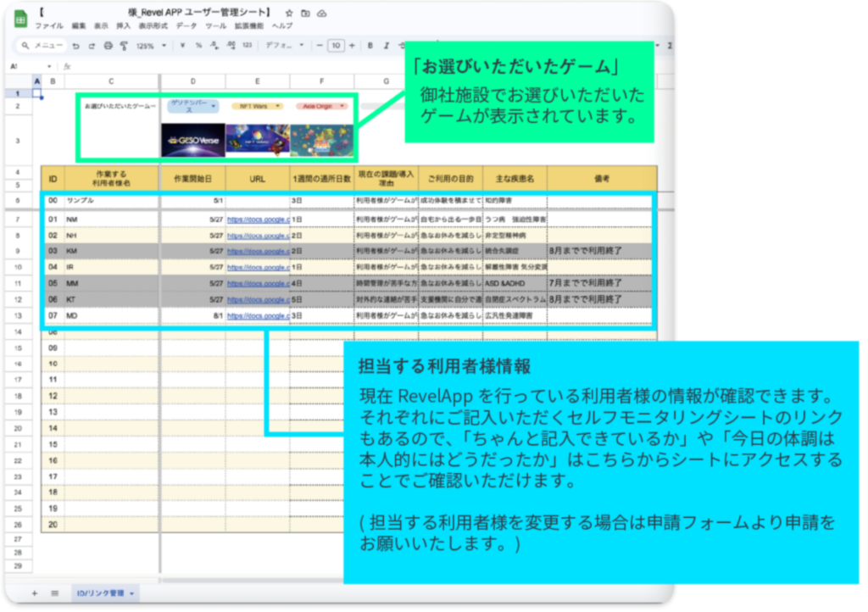Click the move to folder icon
The width and height of the screenshot is (868, 612).
click(306, 14)
